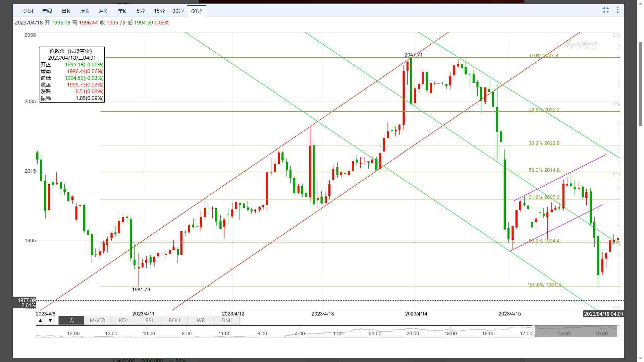Enable the RSI indicator
The height and width of the screenshot is (362, 644).
point(149,320)
